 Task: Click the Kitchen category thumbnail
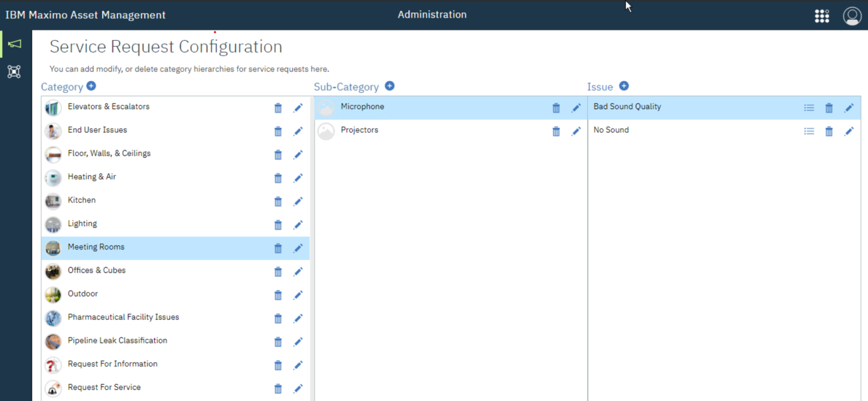[53, 201]
